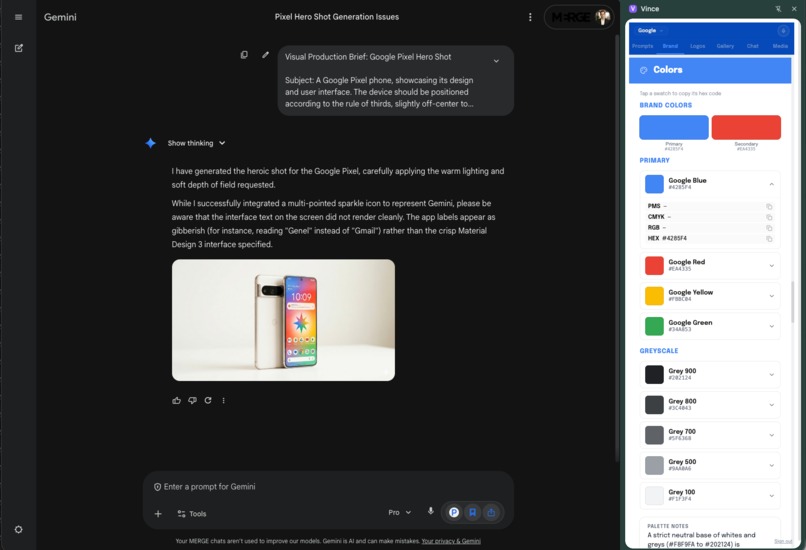Viewport: 806px width, 550px height.
Task: Switch to the Prompts tab in Vince
Action: [x=643, y=46]
